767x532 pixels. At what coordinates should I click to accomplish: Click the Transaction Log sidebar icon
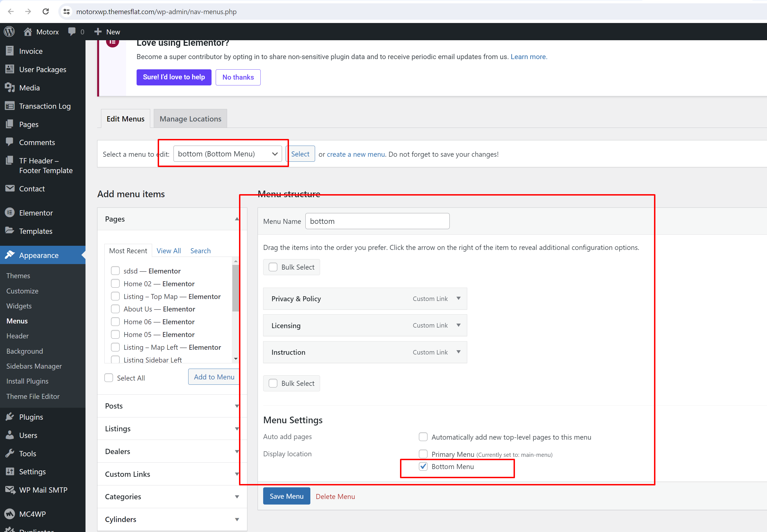click(x=10, y=106)
